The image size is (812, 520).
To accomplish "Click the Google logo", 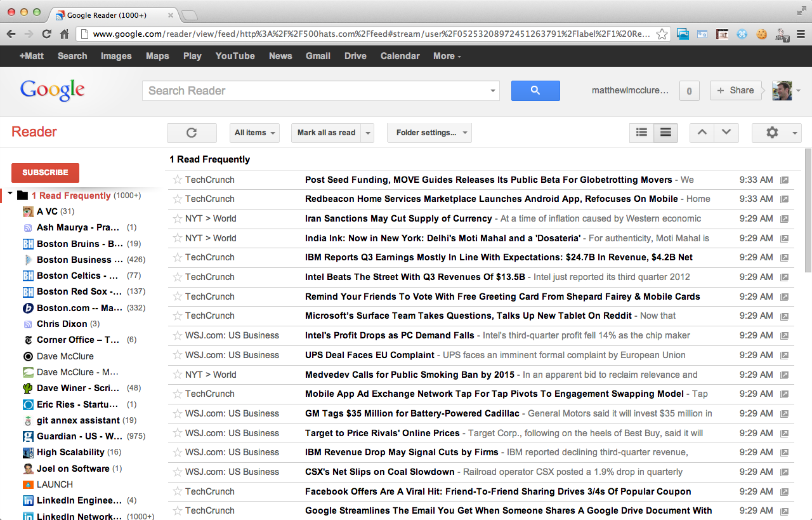I will click(x=53, y=91).
